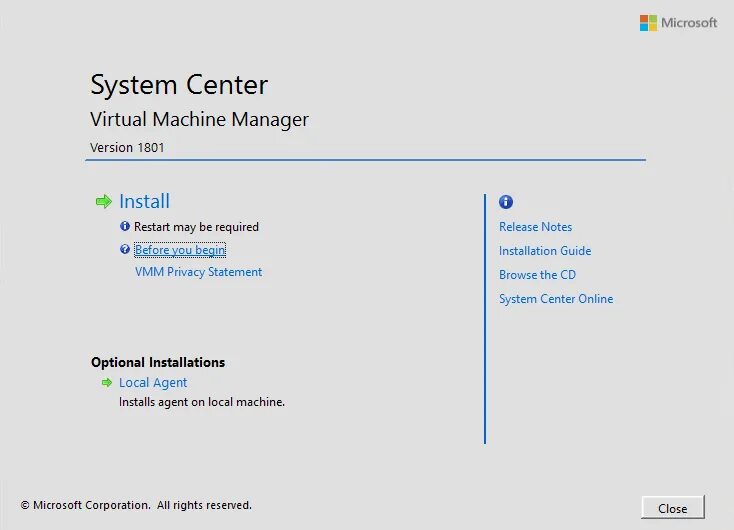Click the Virtual Machine Manager title
The image size is (734, 530).
coord(199,119)
